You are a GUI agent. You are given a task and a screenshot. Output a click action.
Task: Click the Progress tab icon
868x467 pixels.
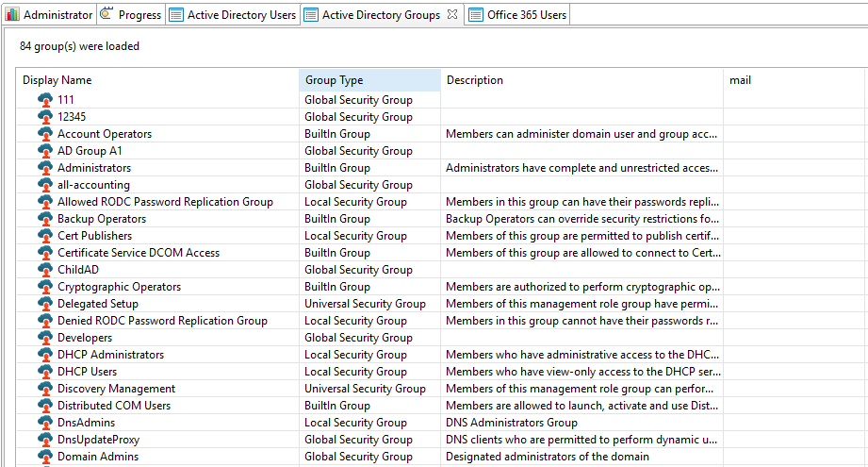coord(106,15)
